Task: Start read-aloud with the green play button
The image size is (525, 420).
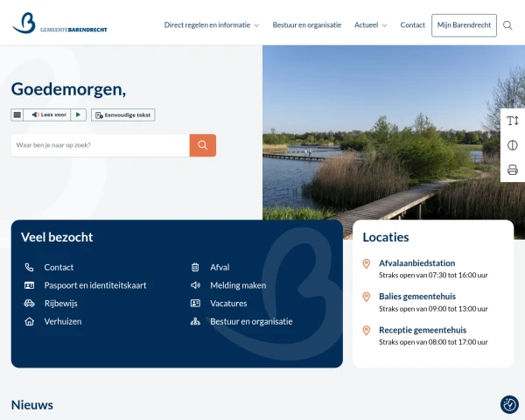Action: pos(79,115)
